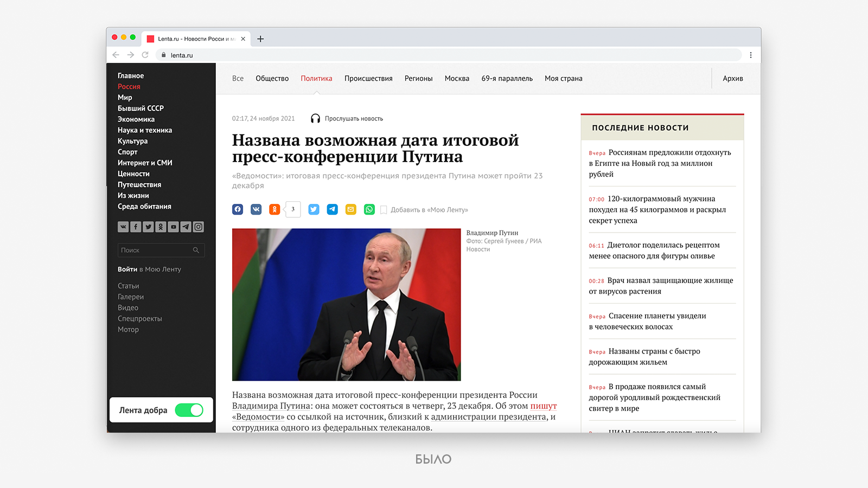868x488 pixels.
Task: Open «Ценности» section in sidebar
Action: [133, 174]
